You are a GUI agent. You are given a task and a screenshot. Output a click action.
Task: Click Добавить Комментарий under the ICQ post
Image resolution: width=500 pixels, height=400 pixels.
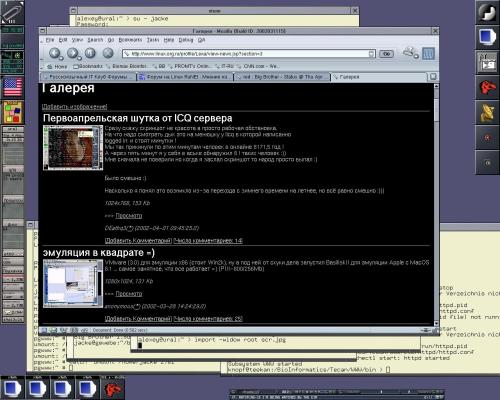pyautogui.click(x=138, y=241)
